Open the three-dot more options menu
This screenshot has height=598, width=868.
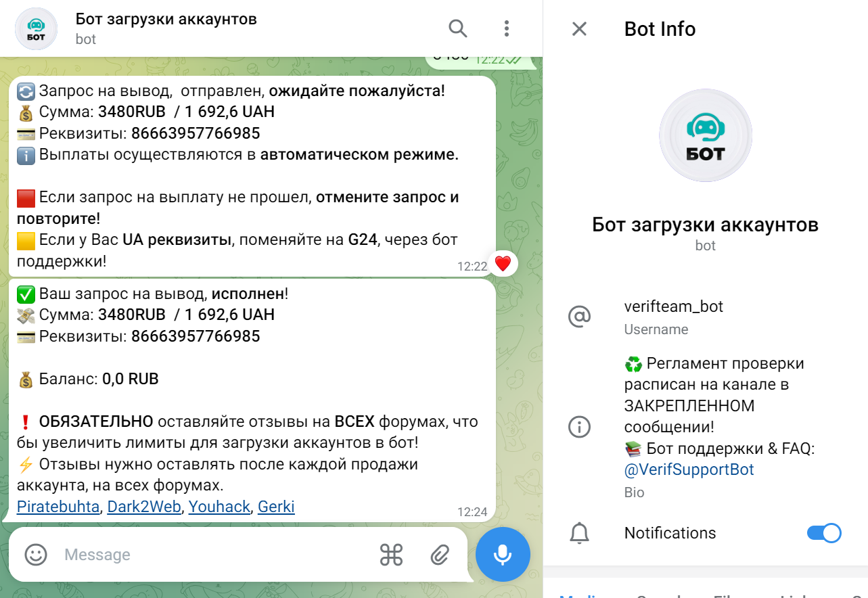506,28
